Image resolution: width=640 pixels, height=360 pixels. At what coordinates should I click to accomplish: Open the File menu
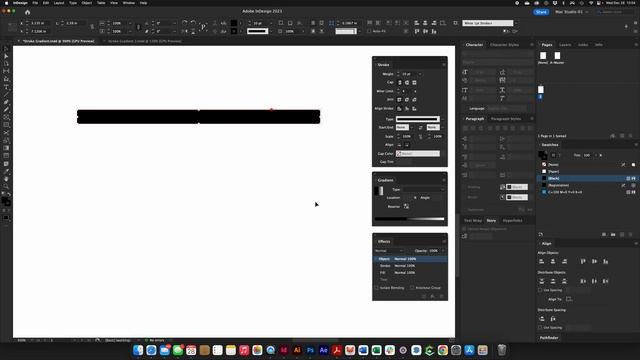click(x=35, y=3)
